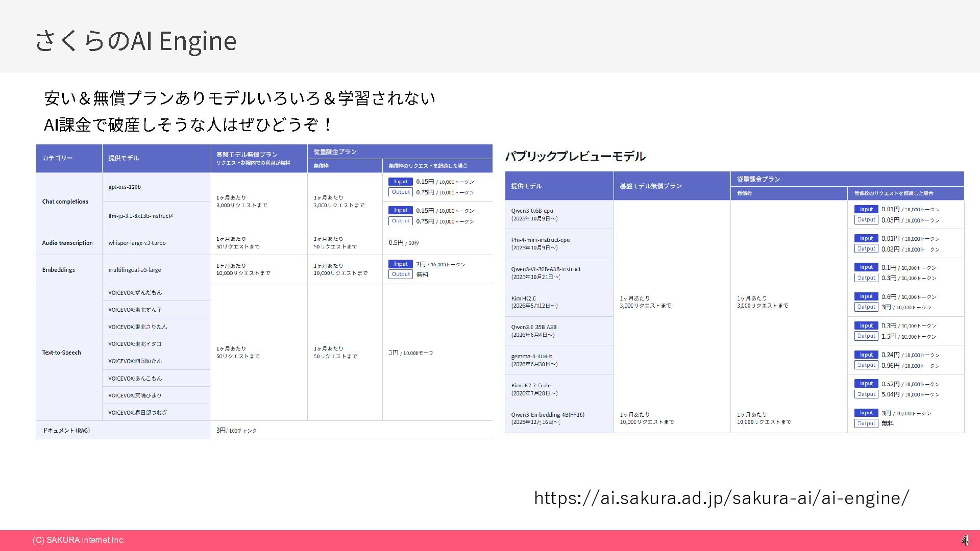Click the 'カテゴリー' column header
This screenshot has width=980, height=551.
tap(69, 158)
